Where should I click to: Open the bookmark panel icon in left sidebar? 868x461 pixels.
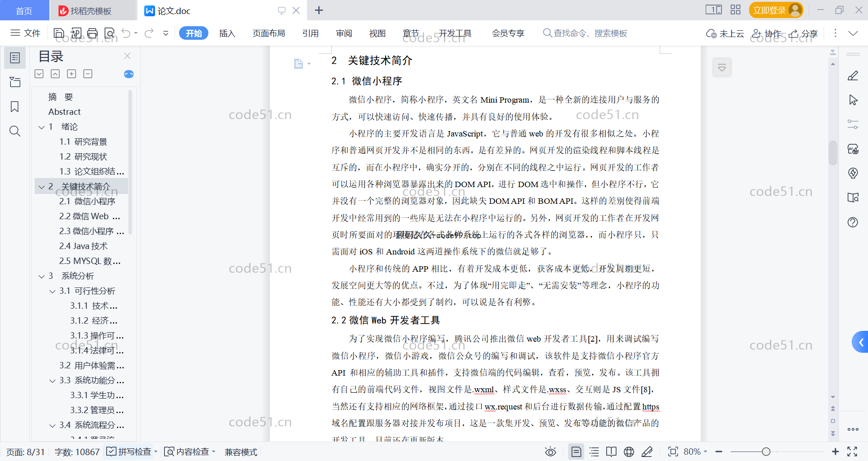click(15, 107)
